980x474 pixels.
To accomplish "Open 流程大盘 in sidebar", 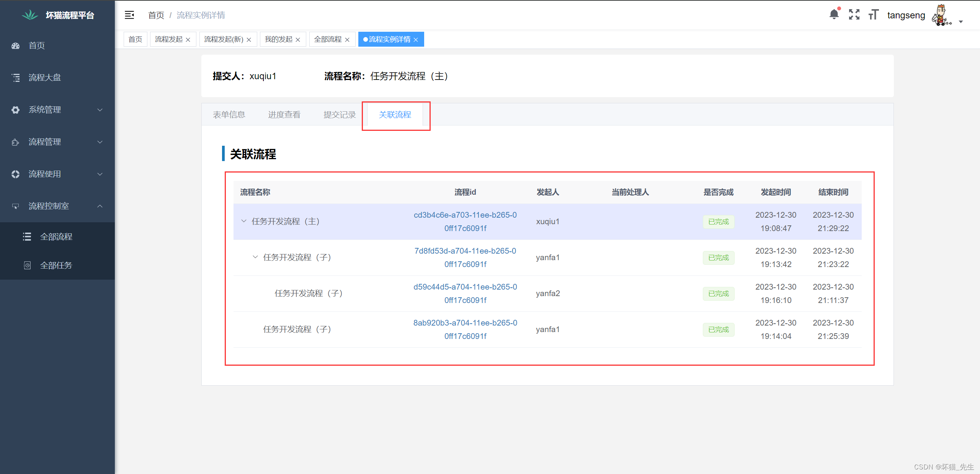I will tap(44, 78).
